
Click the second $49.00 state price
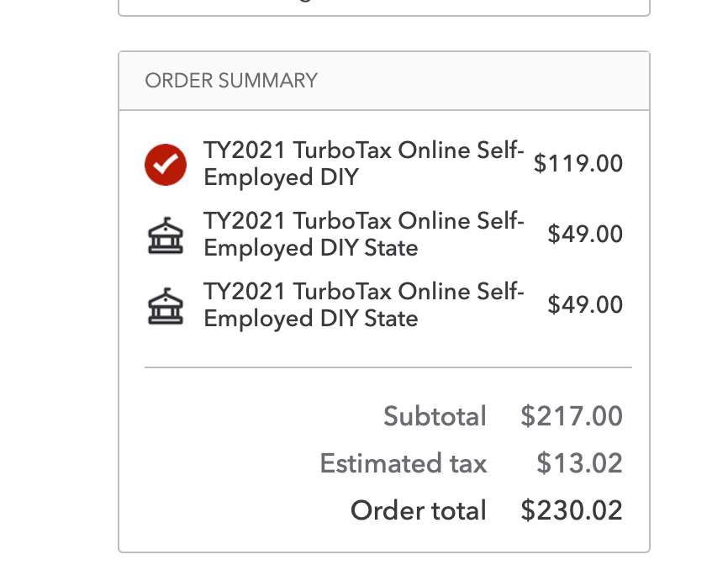(585, 305)
